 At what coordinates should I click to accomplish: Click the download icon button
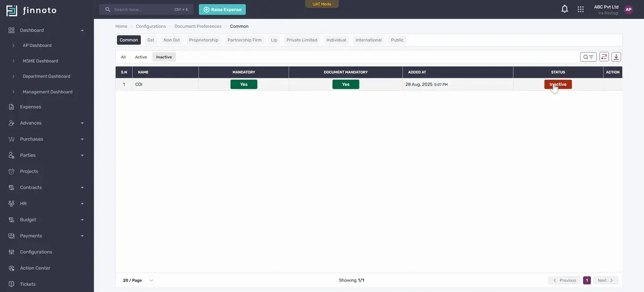616,57
